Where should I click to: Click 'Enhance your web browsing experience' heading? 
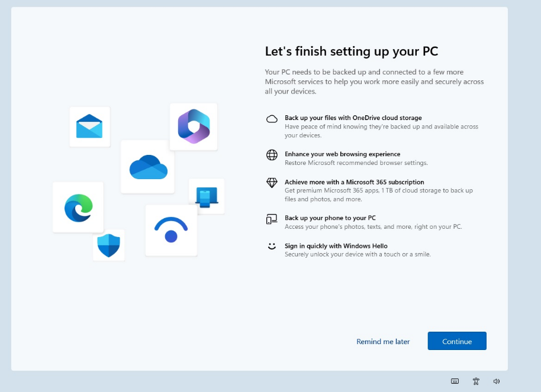coord(342,154)
